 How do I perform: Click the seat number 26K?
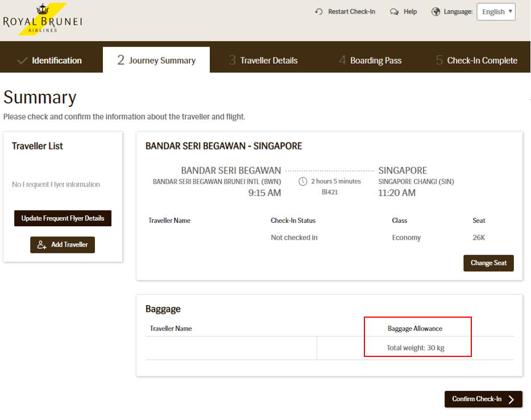tap(479, 238)
